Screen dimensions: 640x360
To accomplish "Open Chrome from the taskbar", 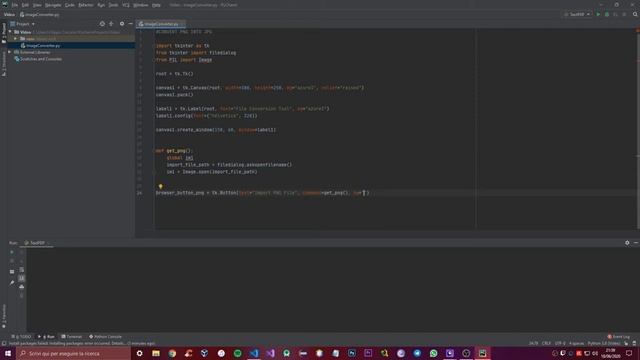I will click(x=172, y=353).
